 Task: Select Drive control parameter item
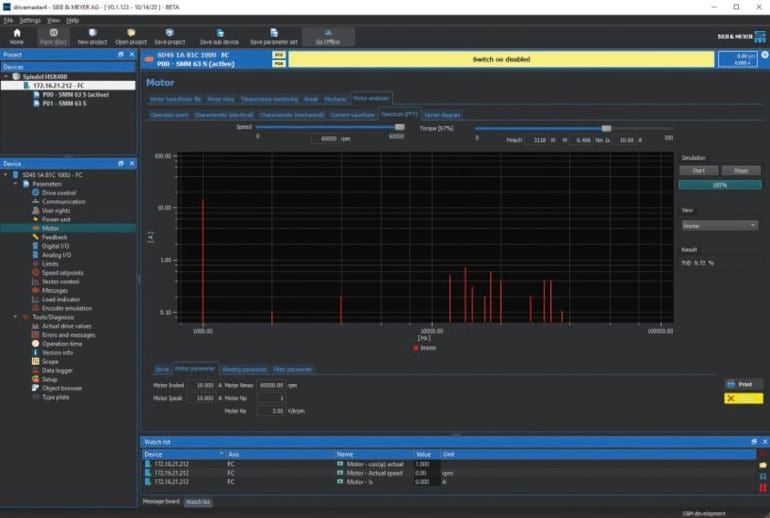click(x=58, y=192)
